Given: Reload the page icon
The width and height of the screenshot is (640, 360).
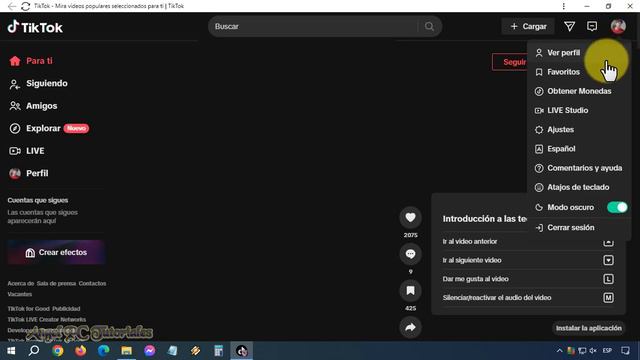Looking at the screenshot, I should click(x=25, y=6).
